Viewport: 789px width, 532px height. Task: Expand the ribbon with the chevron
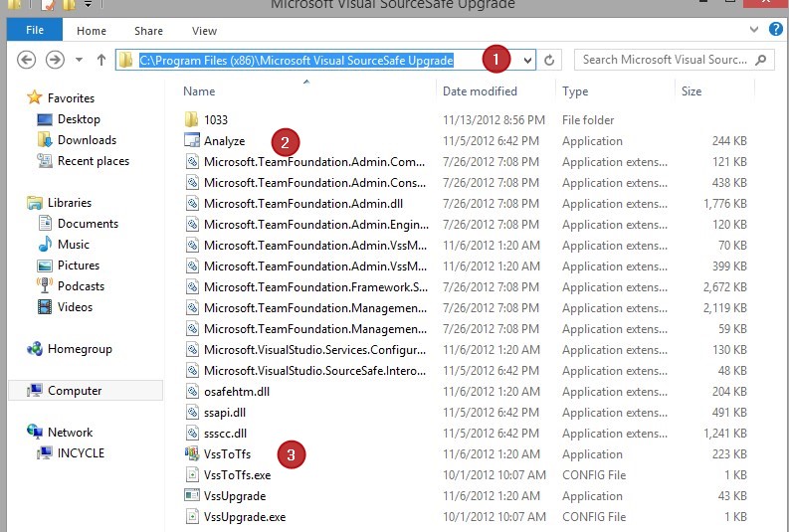pos(754,29)
